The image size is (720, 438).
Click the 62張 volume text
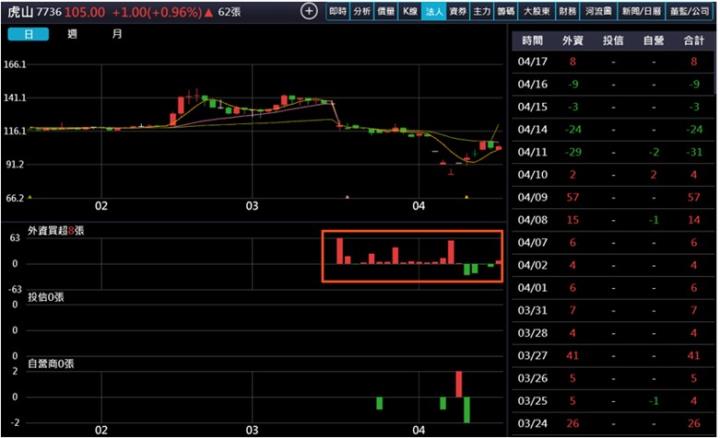(x=229, y=12)
